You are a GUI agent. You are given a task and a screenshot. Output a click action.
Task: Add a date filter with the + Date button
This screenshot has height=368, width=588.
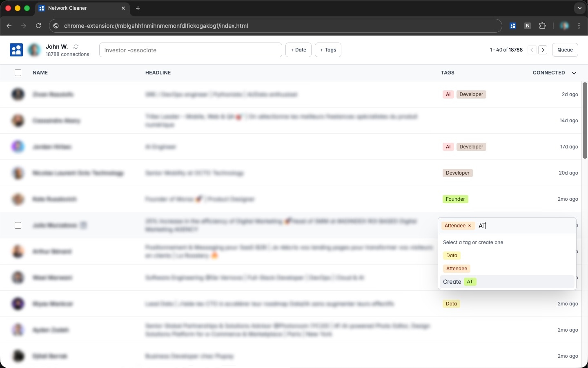click(298, 50)
